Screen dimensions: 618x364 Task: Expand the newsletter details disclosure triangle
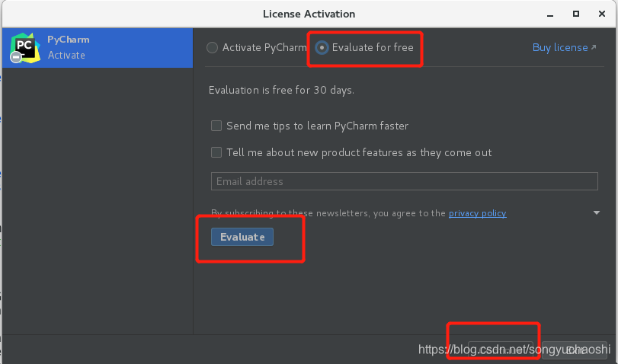coord(597,212)
